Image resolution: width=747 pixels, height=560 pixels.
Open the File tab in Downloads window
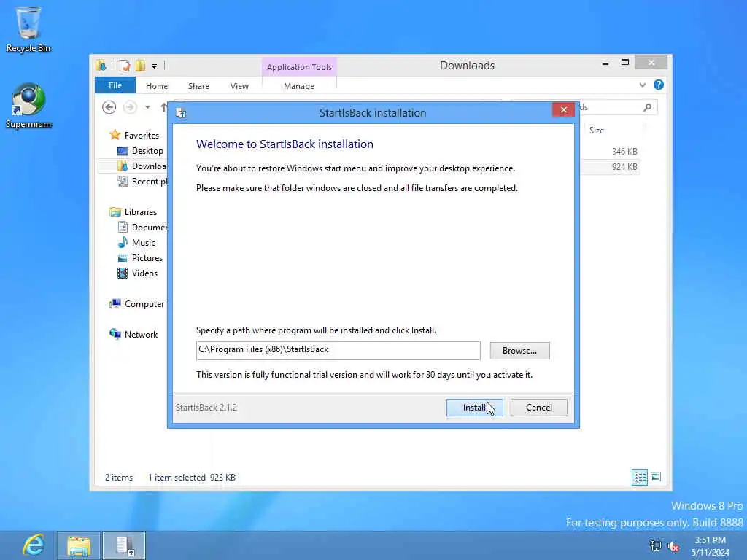point(115,85)
